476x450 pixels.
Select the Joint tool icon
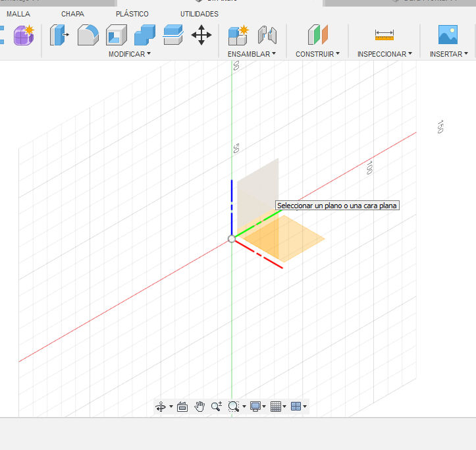point(267,35)
